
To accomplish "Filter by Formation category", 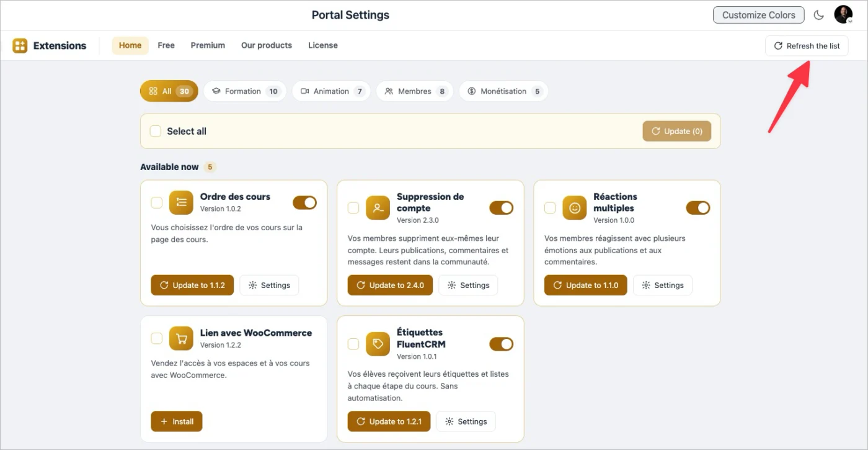I will [x=245, y=91].
